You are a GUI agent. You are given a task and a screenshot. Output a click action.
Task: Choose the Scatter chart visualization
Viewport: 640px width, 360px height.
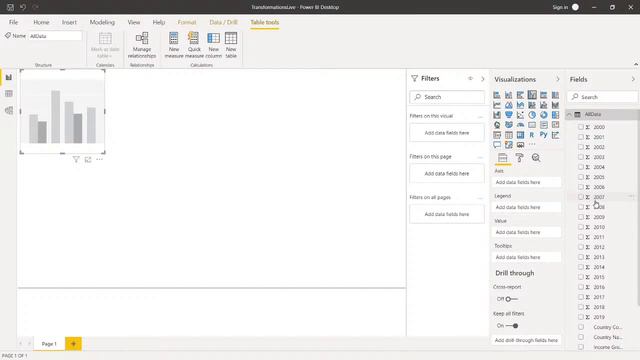(520, 115)
